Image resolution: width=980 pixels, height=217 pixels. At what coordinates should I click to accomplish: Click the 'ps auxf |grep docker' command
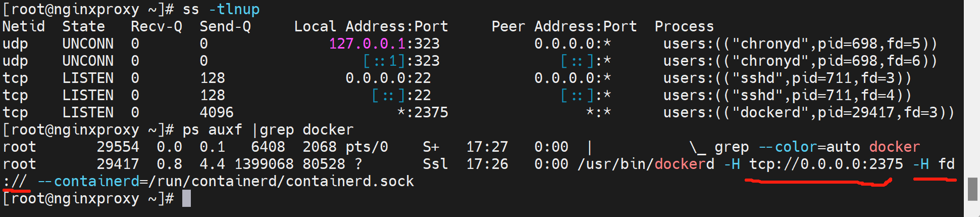point(268,129)
